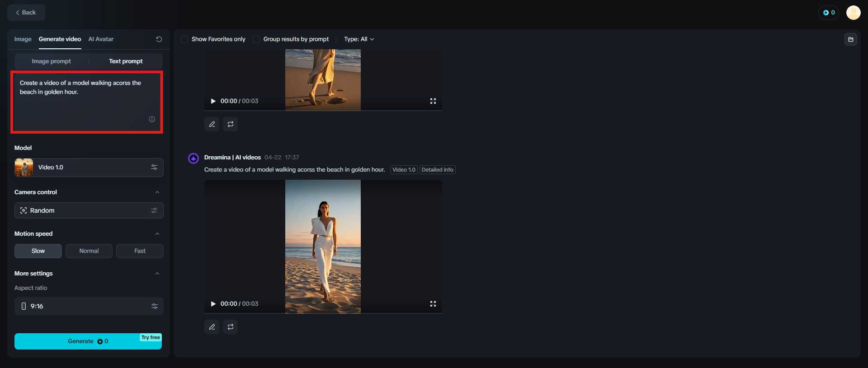Enter fullscreen on the upper video
Screen dimensions: 868x368
point(433,101)
